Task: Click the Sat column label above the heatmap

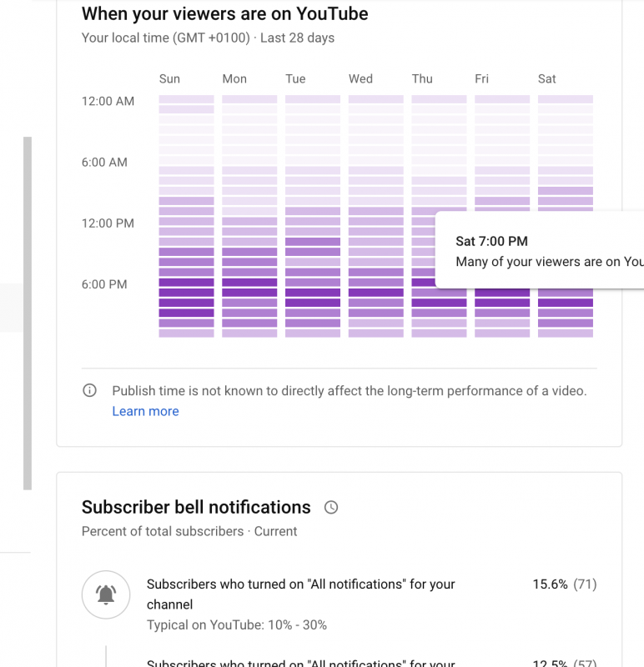Action: pos(547,79)
